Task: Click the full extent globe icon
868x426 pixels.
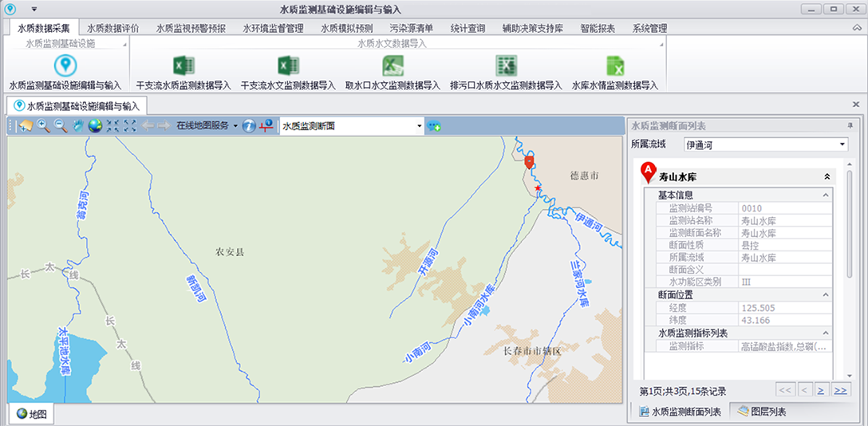Action: [95, 126]
